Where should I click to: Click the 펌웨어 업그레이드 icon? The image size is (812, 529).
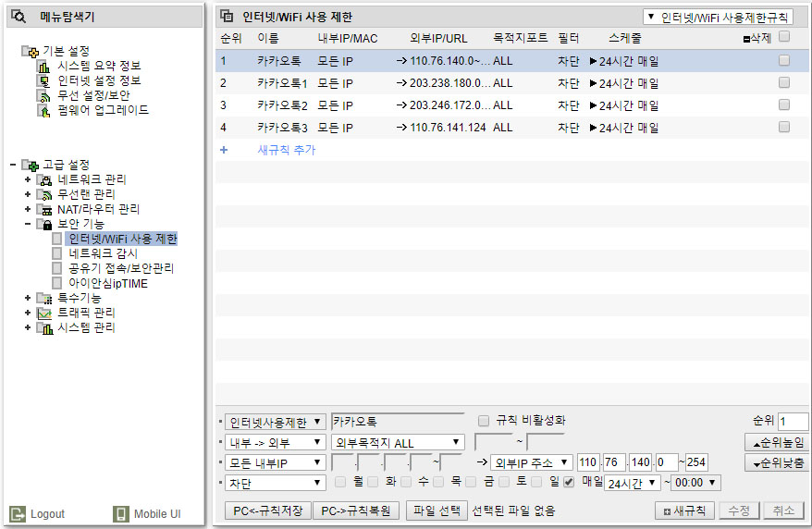[44, 110]
